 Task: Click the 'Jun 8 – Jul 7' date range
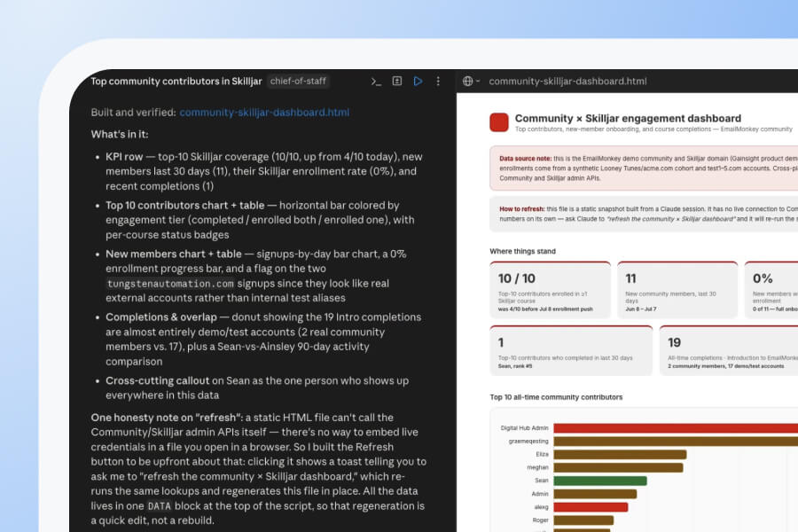click(x=641, y=309)
